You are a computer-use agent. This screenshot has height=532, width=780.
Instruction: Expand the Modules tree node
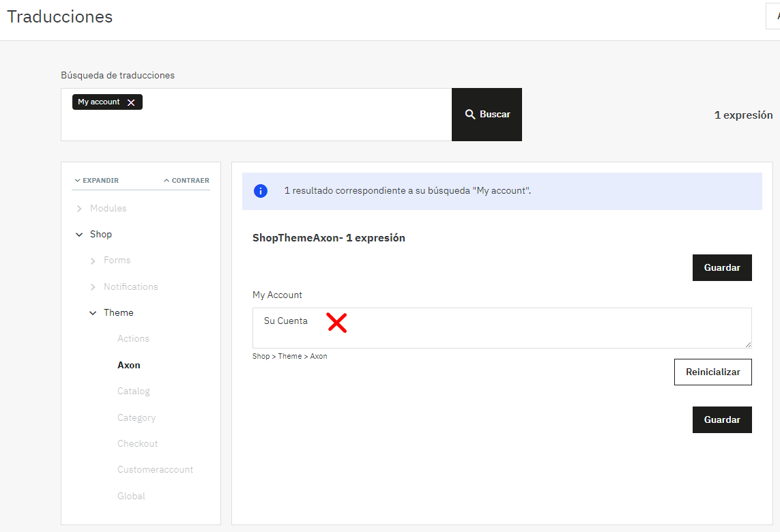[x=79, y=208]
